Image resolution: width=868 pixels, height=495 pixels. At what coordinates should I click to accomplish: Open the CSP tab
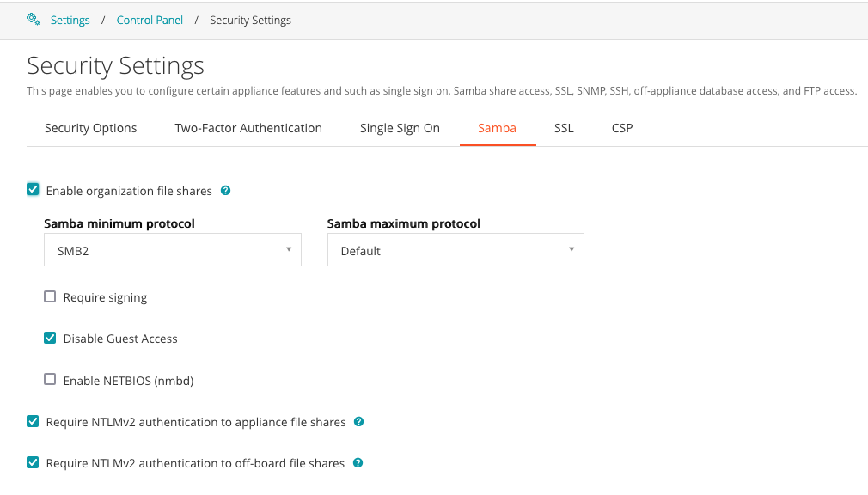click(622, 128)
